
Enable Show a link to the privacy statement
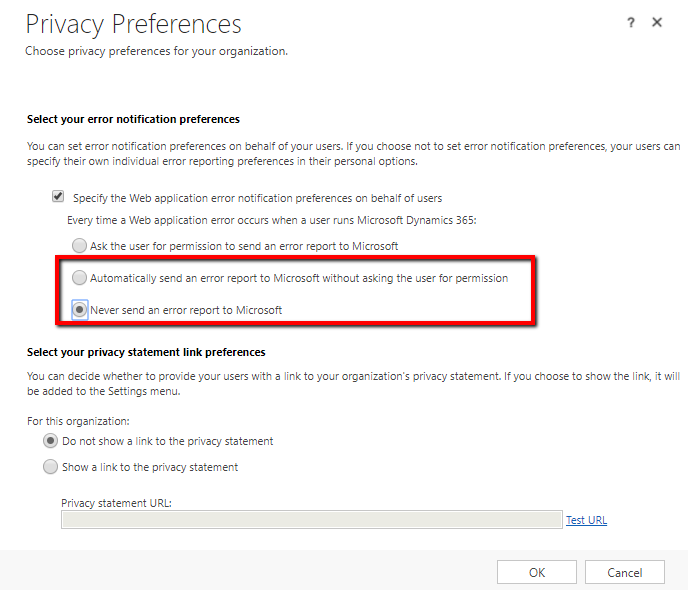coord(50,467)
